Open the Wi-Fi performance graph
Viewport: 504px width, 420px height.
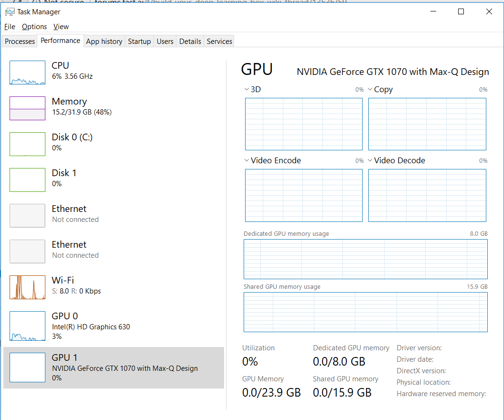(x=27, y=287)
